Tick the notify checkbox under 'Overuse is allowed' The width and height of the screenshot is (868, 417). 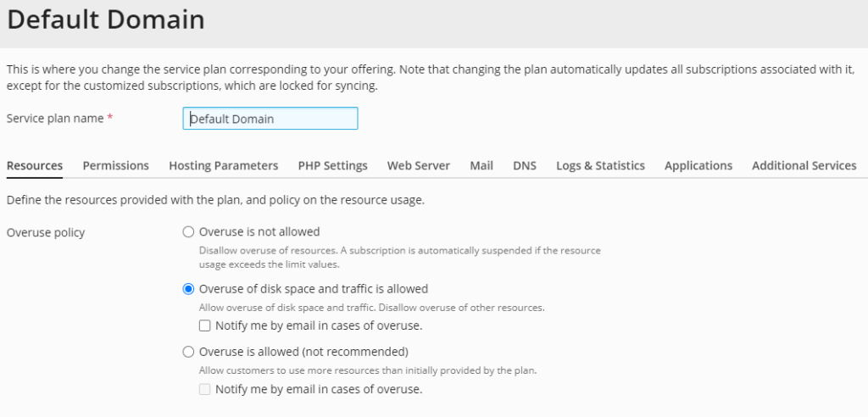coord(205,390)
